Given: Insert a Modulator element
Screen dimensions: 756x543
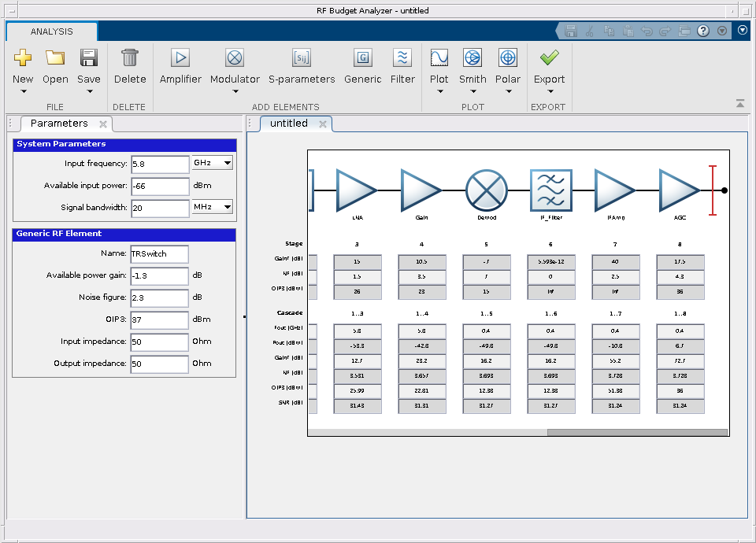Looking at the screenshot, I should tap(235, 59).
